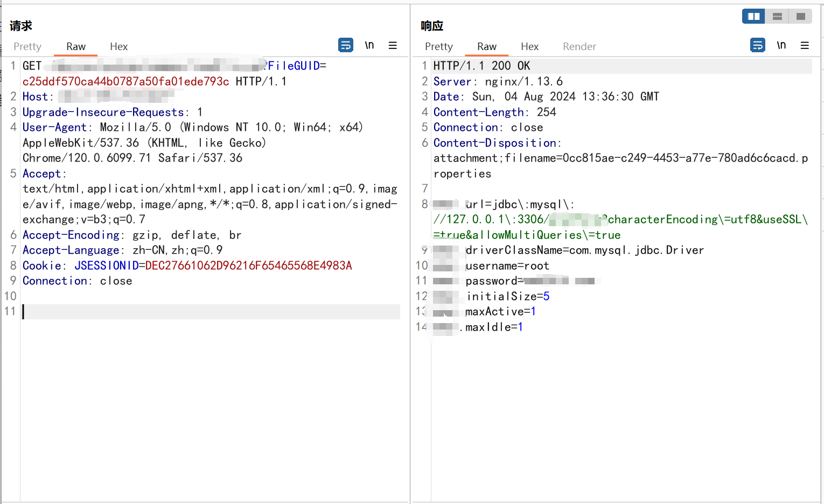824x504 pixels.
Task: Click the FileGUID parameter value in request
Action: pos(125,82)
